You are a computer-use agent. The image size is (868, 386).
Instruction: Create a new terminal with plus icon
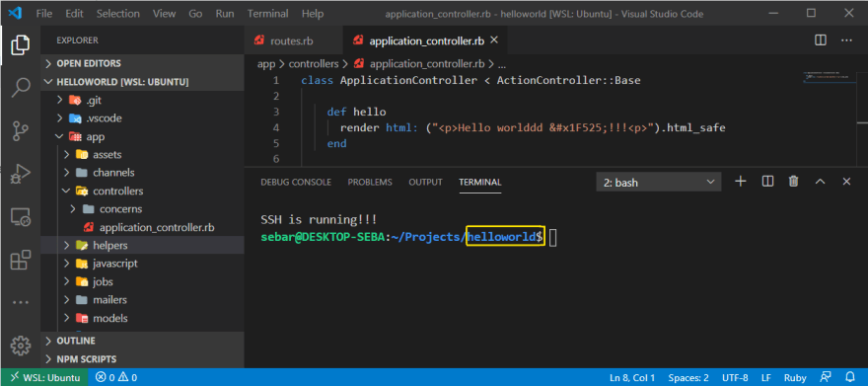(x=740, y=182)
